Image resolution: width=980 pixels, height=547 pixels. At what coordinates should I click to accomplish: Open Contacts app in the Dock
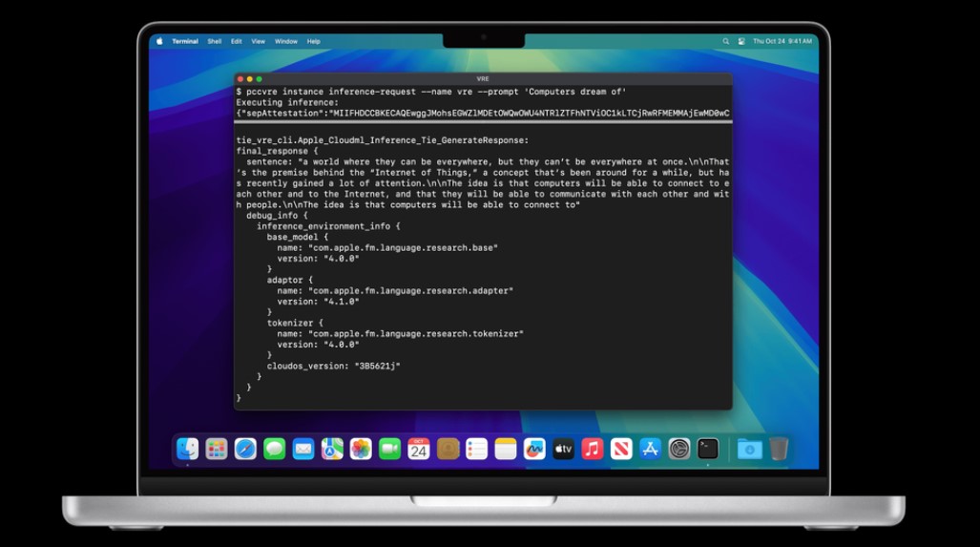448,449
